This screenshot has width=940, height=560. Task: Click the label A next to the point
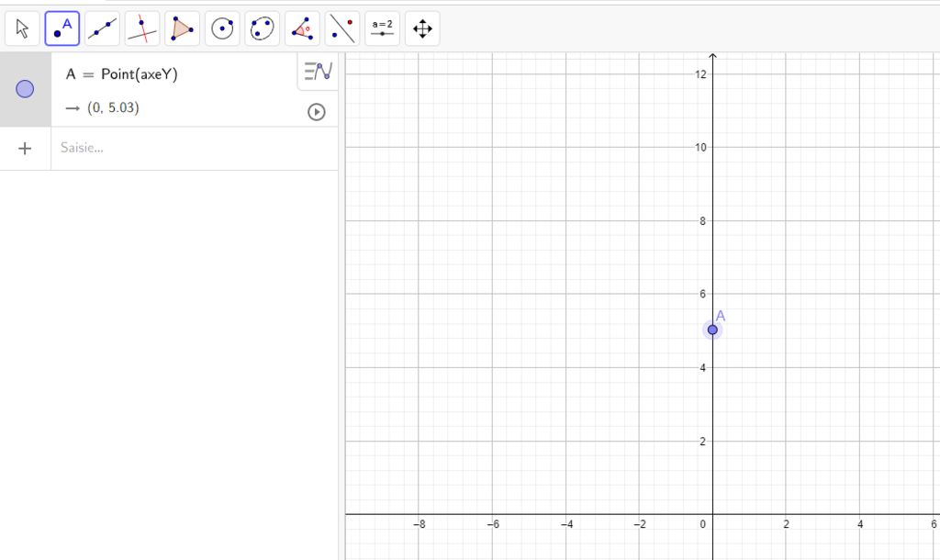(x=721, y=316)
